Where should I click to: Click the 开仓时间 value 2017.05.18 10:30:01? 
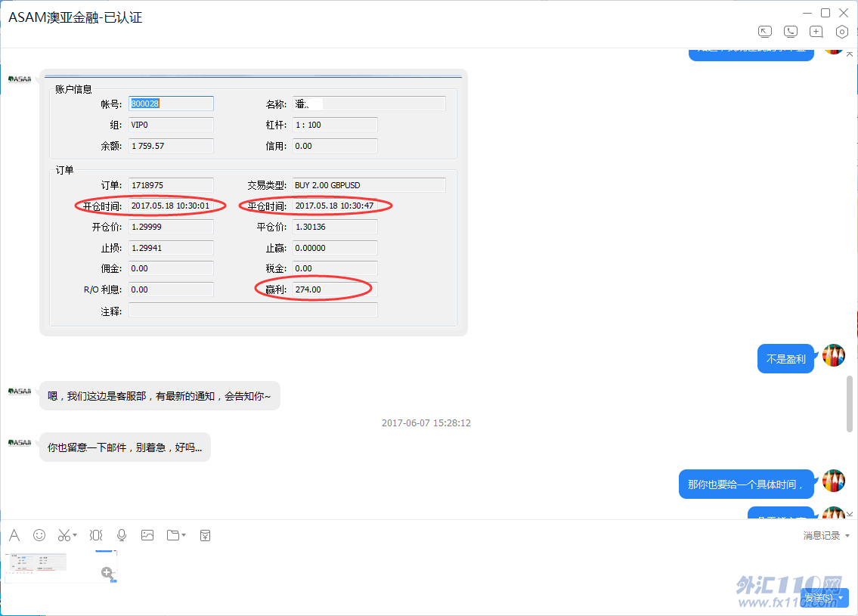coord(172,206)
